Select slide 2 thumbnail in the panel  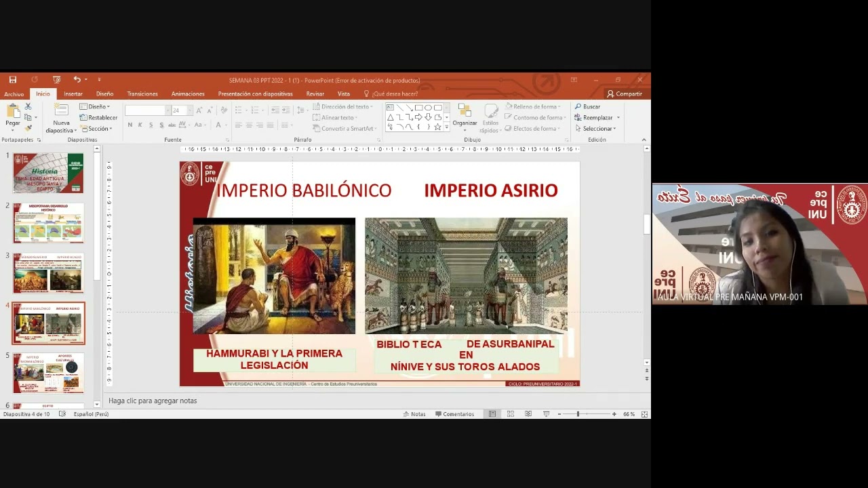(x=48, y=223)
